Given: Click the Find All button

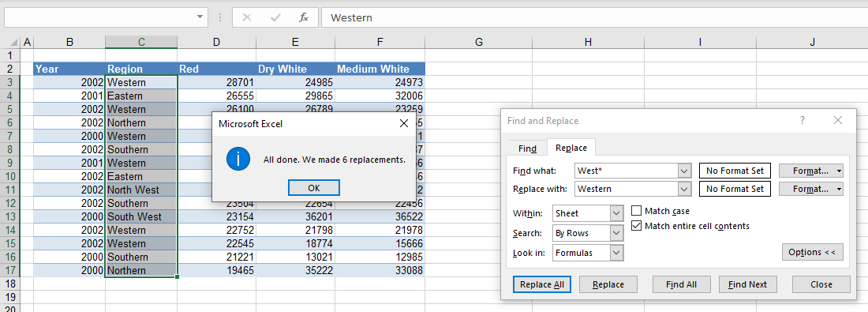Looking at the screenshot, I should pyautogui.click(x=682, y=284).
